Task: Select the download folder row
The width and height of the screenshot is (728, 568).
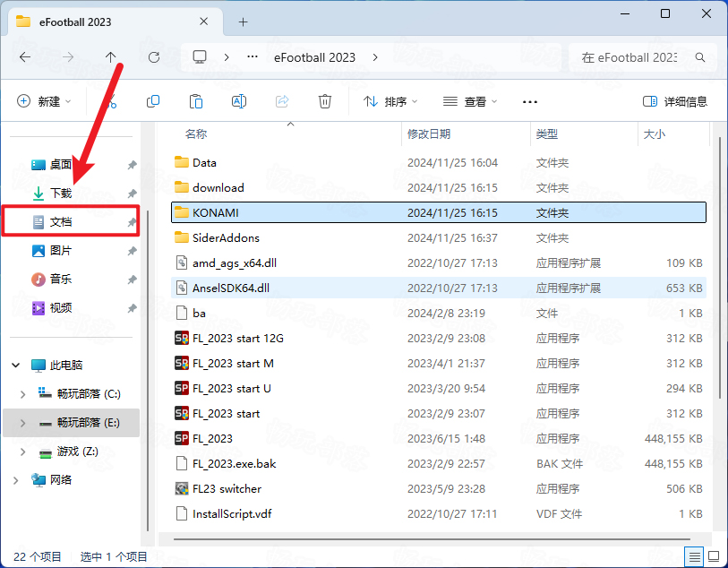Action: point(439,187)
